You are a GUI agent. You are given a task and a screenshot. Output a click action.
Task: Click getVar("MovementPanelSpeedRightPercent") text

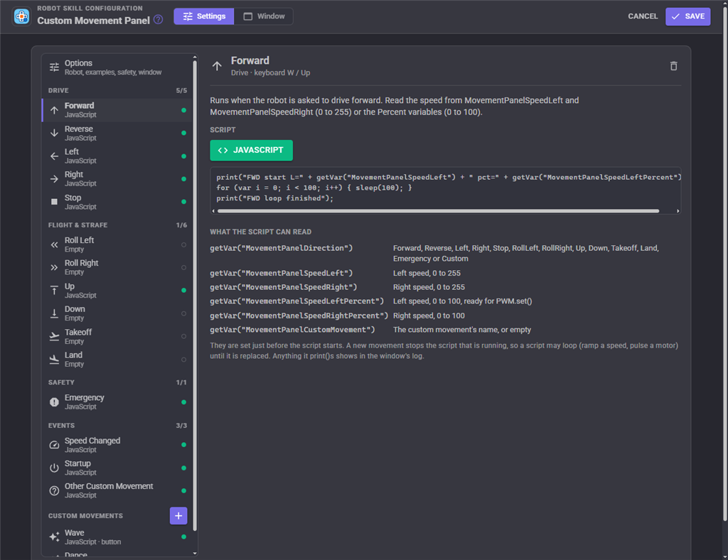click(x=299, y=316)
